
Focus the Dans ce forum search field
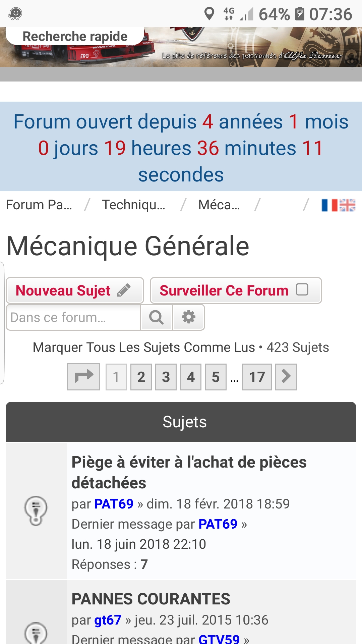[x=73, y=317]
